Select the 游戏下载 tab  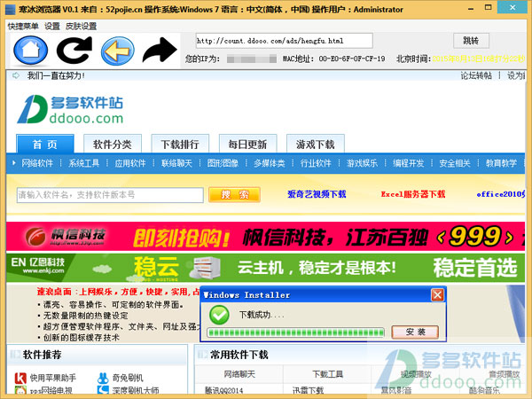[x=315, y=145]
